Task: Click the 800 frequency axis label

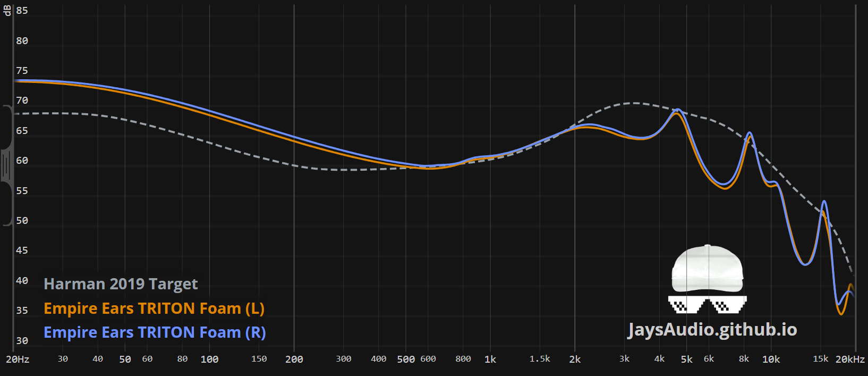Action: coord(463,359)
